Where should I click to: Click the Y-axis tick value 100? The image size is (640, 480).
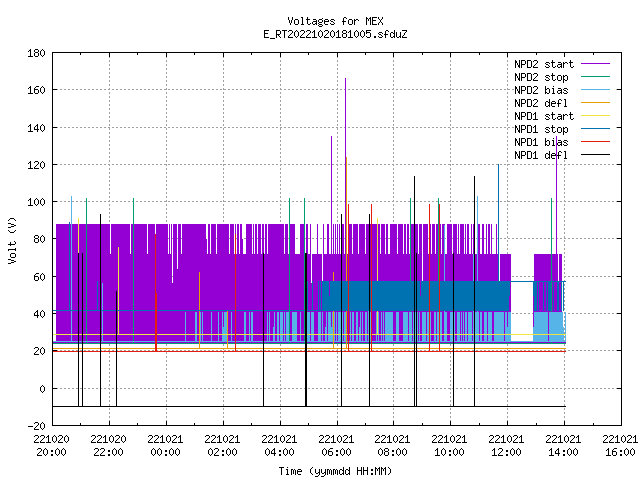pos(36,202)
